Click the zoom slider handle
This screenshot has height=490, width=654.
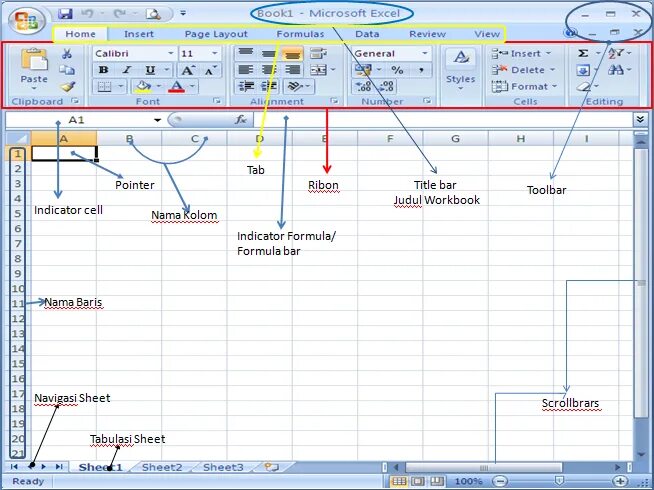click(x=559, y=481)
